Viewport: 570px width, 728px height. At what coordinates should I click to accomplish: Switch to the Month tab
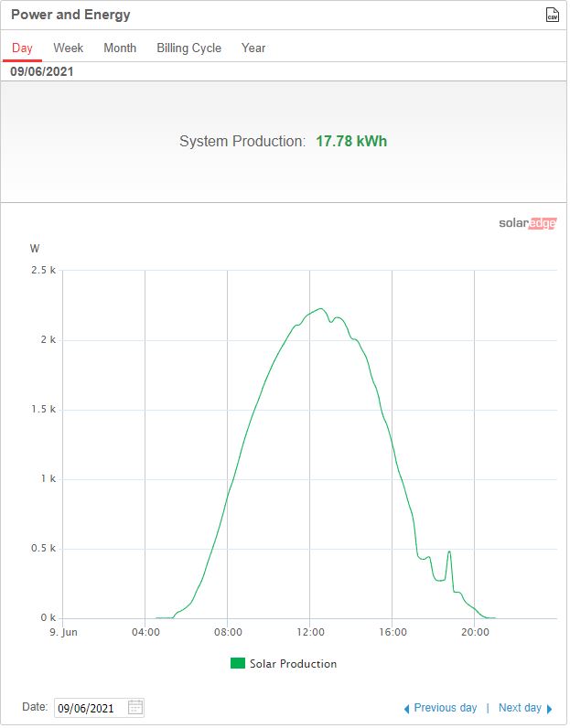(121, 48)
